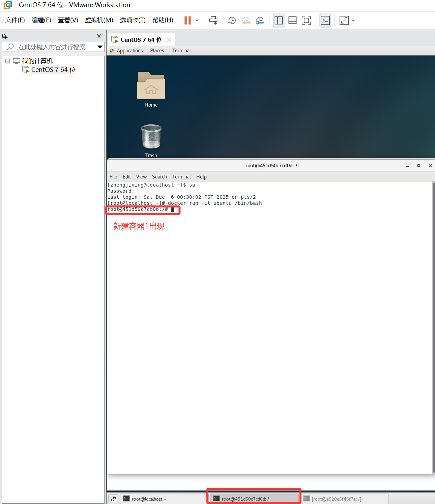The image size is (435, 504).
Task: Collapse the 我的计算机 tree node
Action: click(x=7, y=61)
